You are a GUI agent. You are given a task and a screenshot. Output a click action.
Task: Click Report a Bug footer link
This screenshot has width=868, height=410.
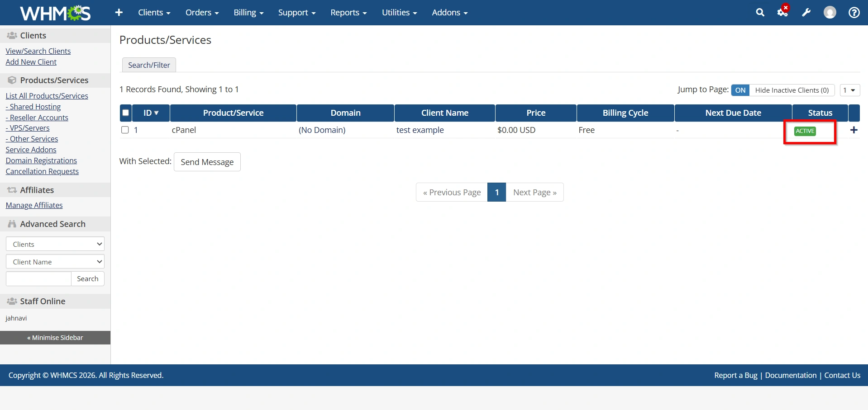pos(736,375)
